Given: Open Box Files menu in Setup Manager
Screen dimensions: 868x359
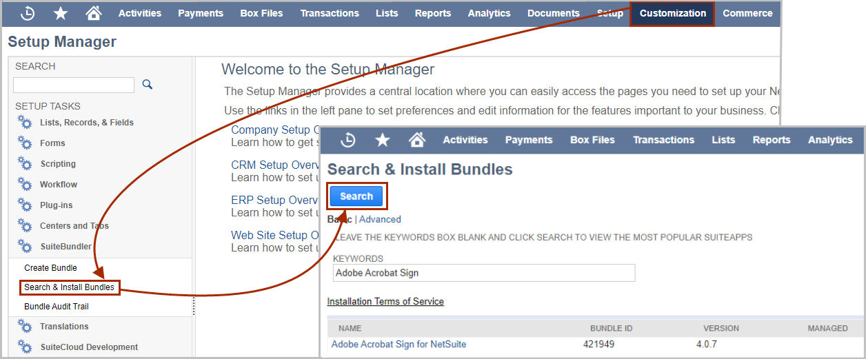Looking at the screenshot, I should (x=261, y=13).
